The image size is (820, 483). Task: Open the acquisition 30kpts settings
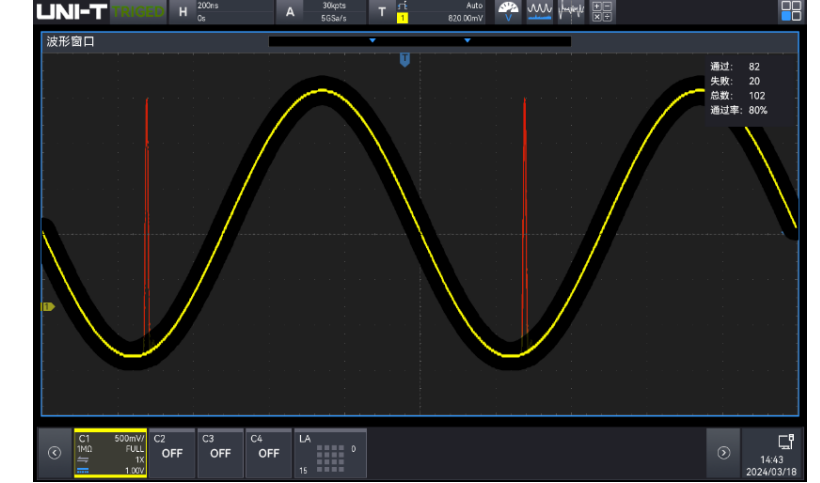click(320, 11)
